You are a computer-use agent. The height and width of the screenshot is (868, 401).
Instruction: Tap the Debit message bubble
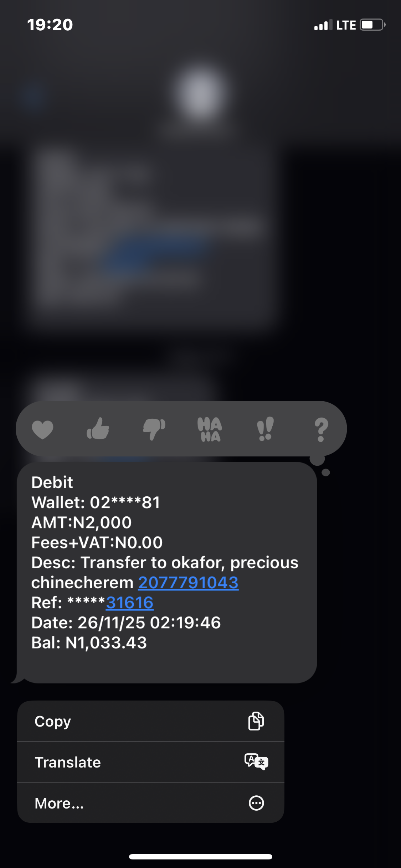click(167, 573)
